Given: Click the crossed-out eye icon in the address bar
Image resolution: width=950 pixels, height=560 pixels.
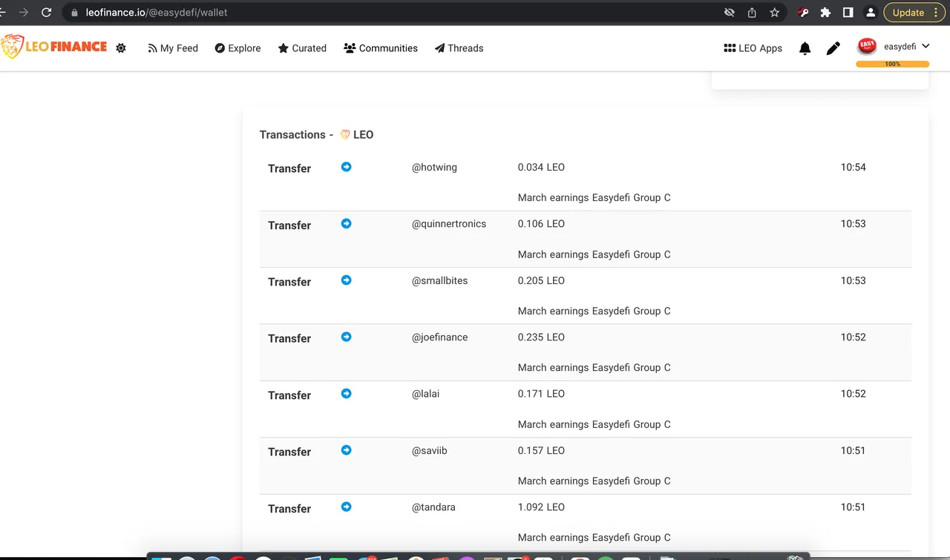Looking at the screenshot, I should [x=730, y=13].
